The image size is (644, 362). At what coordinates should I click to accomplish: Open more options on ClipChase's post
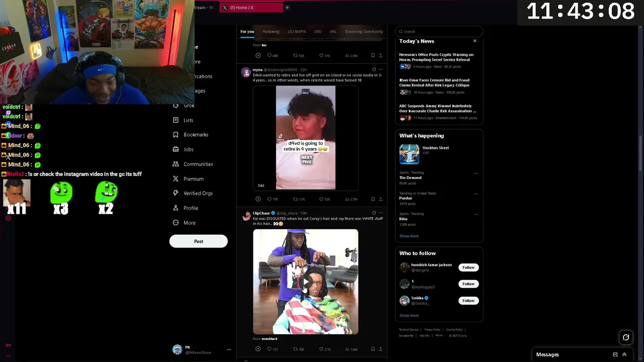click(x=380, y=213)
